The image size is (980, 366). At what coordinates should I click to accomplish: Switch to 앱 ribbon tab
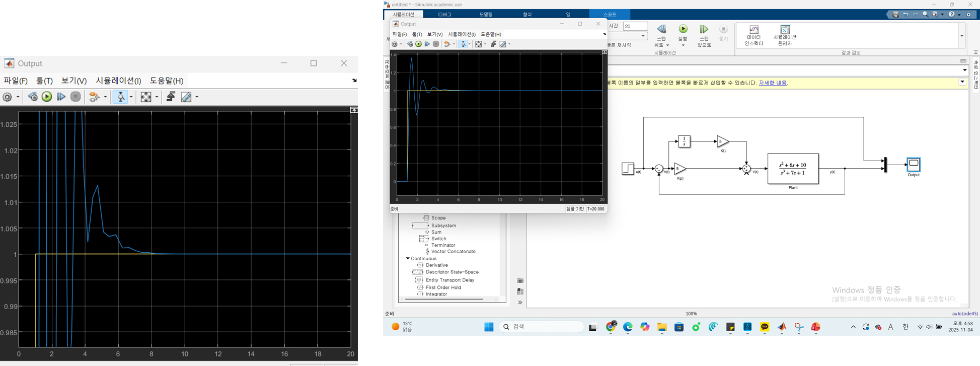point(568,15)
